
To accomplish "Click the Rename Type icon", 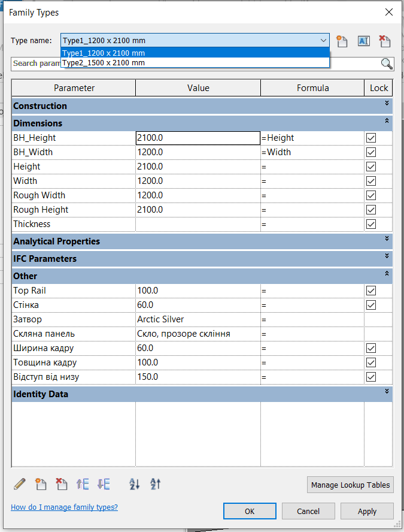I will tap(363, 41).
